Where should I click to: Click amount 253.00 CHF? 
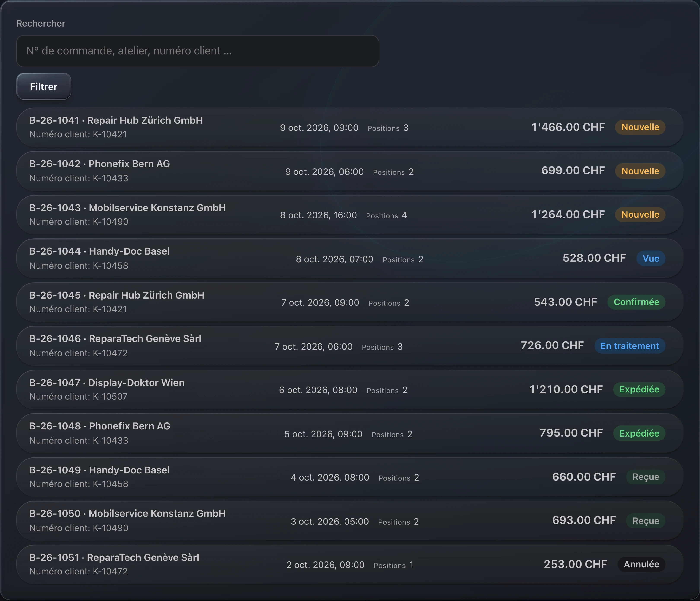(x=575, y=565)
